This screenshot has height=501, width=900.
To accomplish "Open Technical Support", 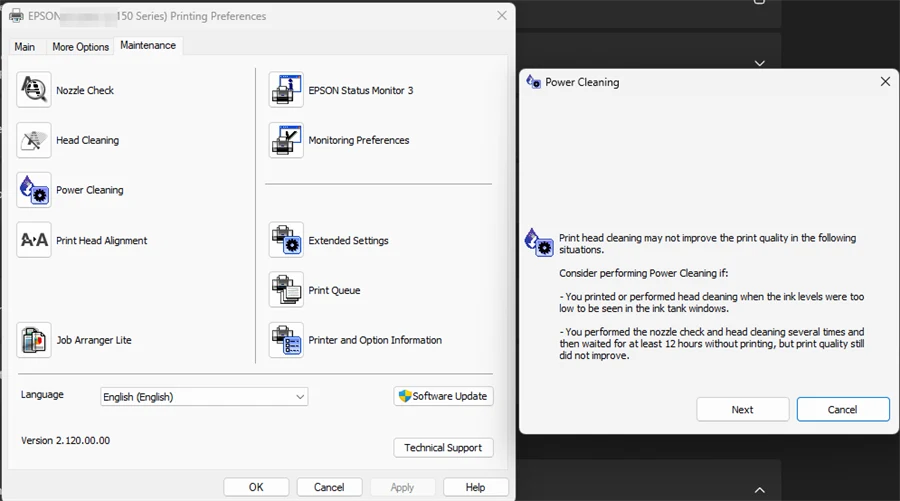I will tap(443, 448).
